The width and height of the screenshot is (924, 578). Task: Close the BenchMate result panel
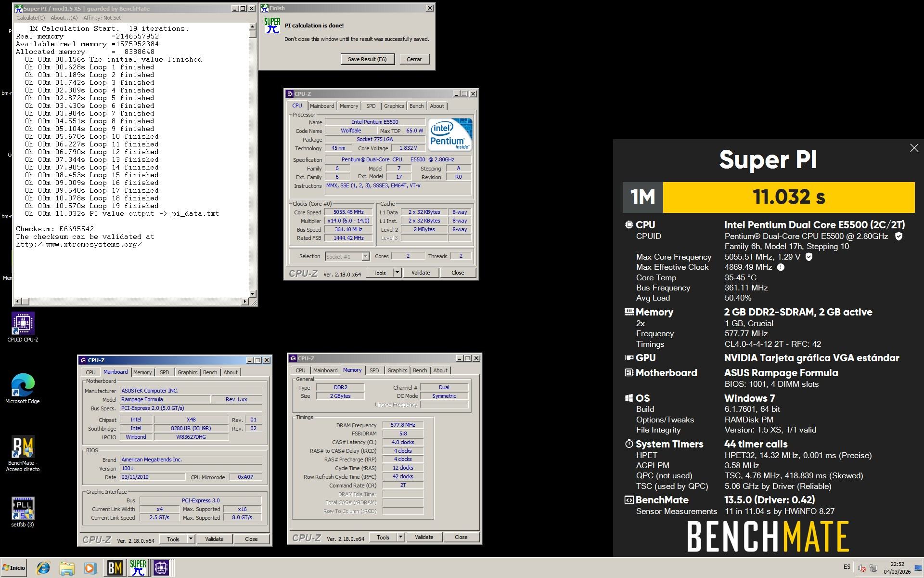click(914, 148)
